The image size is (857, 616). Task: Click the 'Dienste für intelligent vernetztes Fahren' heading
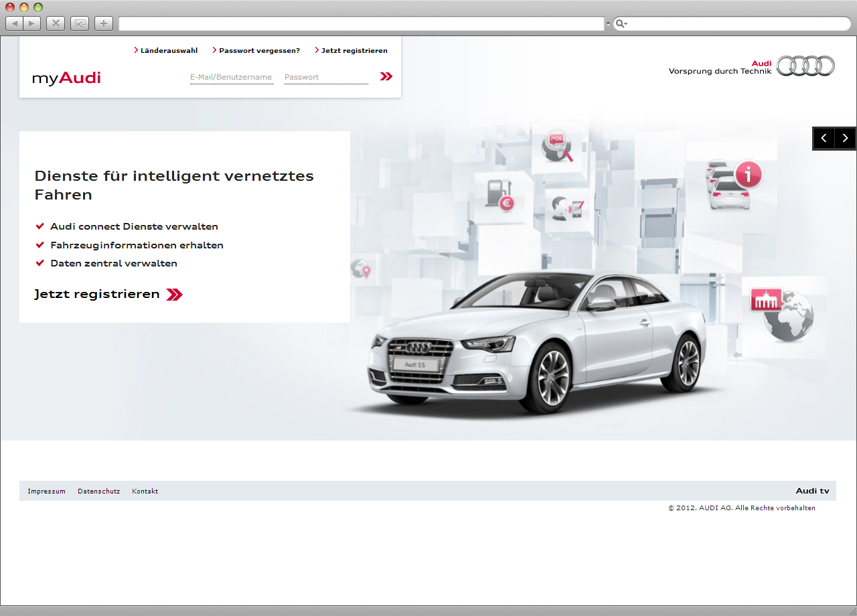174,185
